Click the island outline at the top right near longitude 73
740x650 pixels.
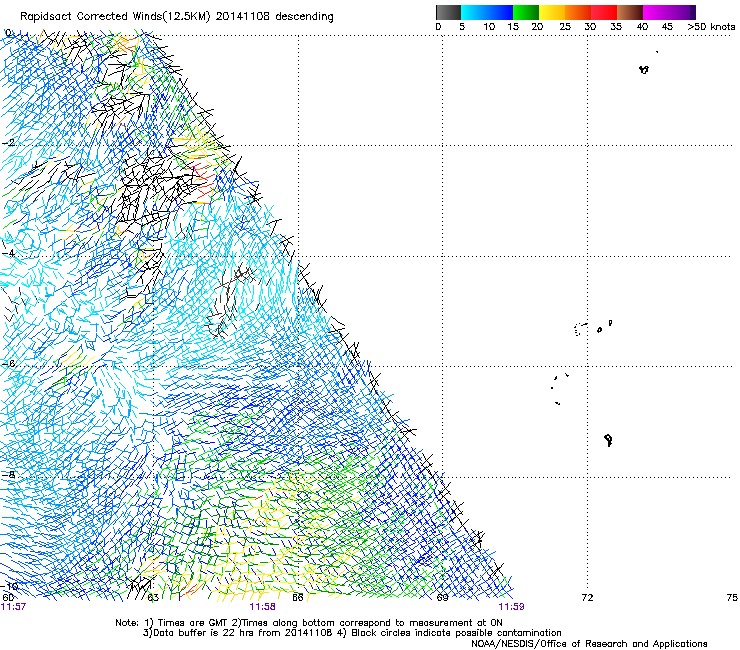[x=644, y=70]
